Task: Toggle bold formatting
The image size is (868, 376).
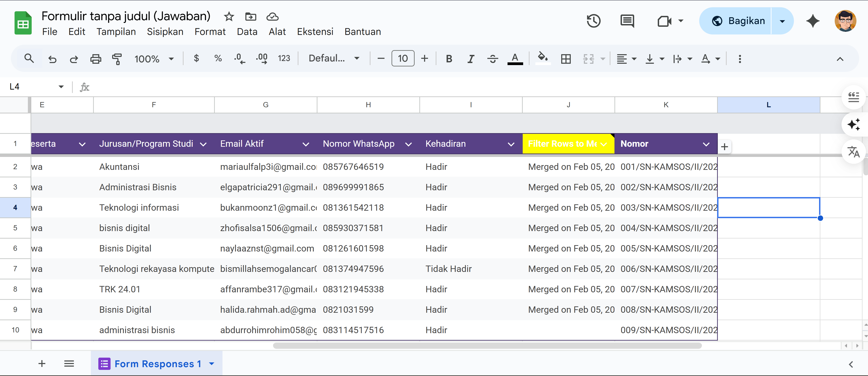Action: pos(449,59)
